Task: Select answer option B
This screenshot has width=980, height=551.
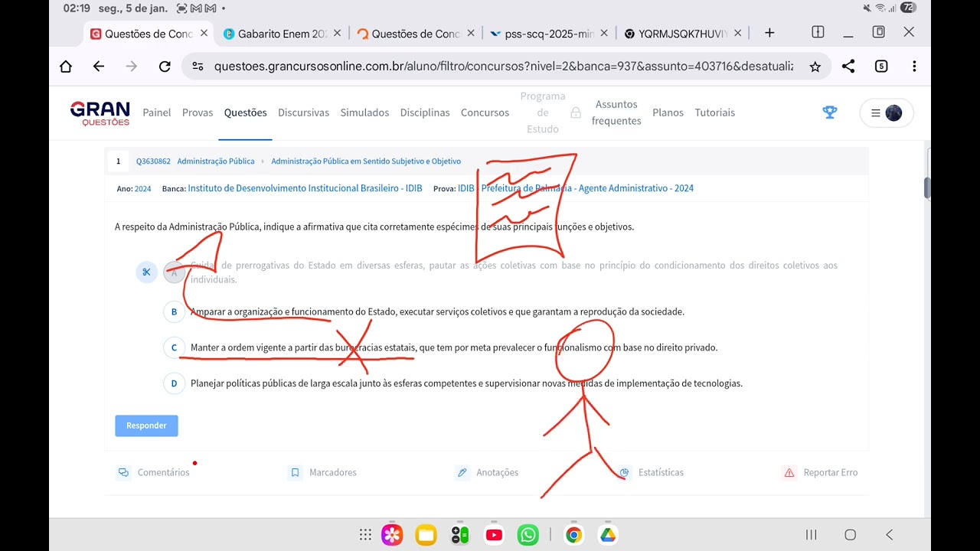Action: [174, 311]
